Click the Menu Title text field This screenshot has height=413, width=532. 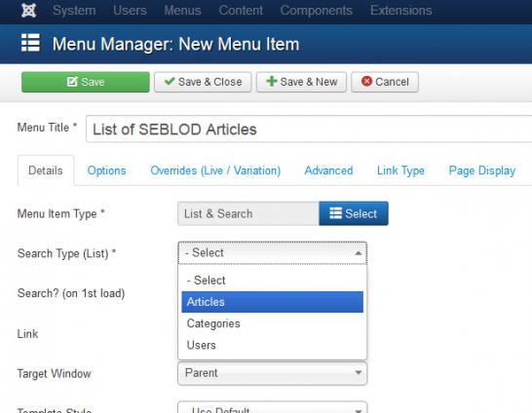pos(309,130)
